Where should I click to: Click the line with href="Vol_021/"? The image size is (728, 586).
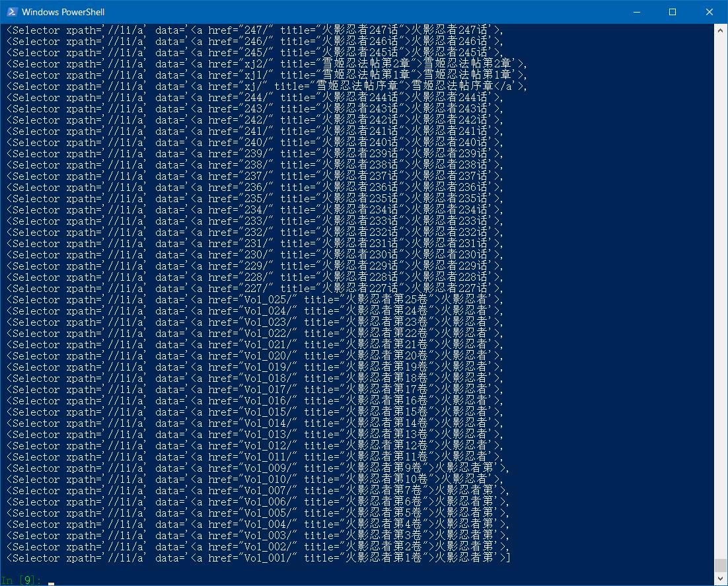pos(255,345)
